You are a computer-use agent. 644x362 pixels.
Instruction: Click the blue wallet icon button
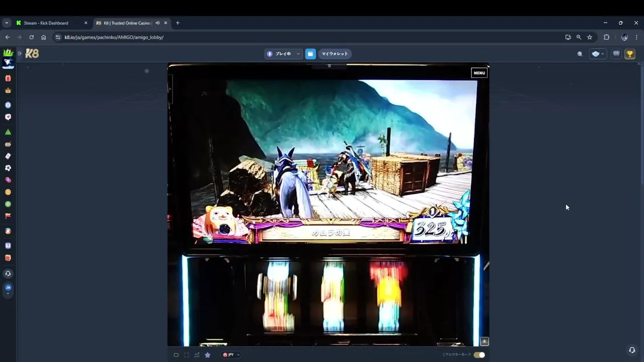tap(310, 54)
